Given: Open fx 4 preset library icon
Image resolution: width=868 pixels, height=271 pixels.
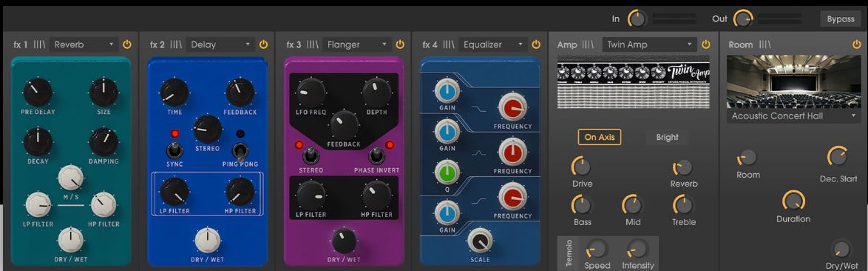Looking at the screenshot, I should [448, 44].
